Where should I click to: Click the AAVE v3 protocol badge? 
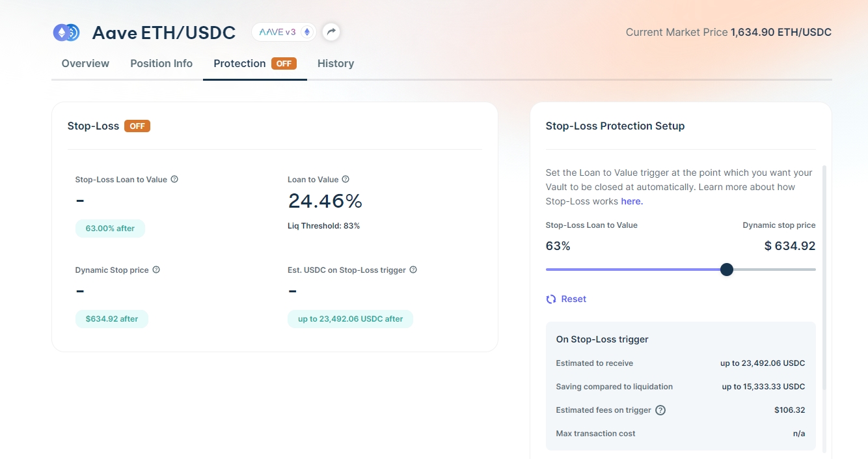[284, 31]
